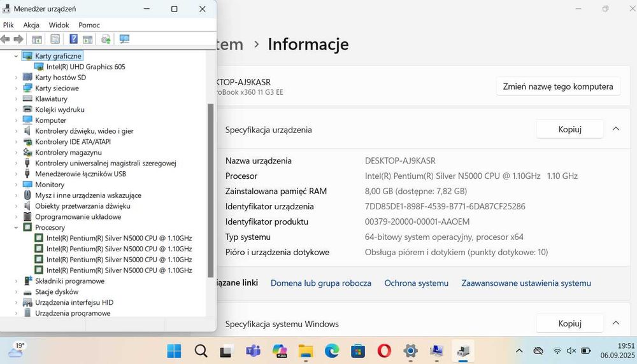The height and width of the screenshot is (364, 637).
Task: Click the blue Help question-mark toolbar icon
Action: 73,39
